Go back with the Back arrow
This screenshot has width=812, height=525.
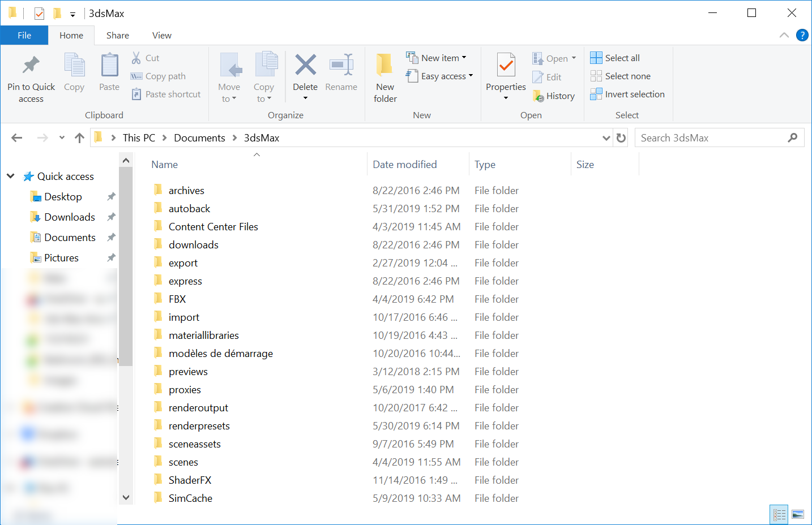coord(17,137)
